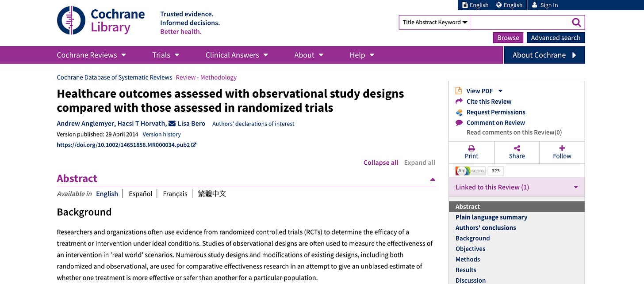Switch abstract language to Español
Screen dimensions: 644x284
140,194
